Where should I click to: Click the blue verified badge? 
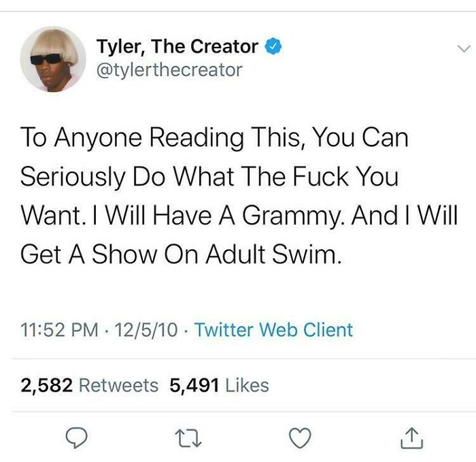tap(274, 46)
